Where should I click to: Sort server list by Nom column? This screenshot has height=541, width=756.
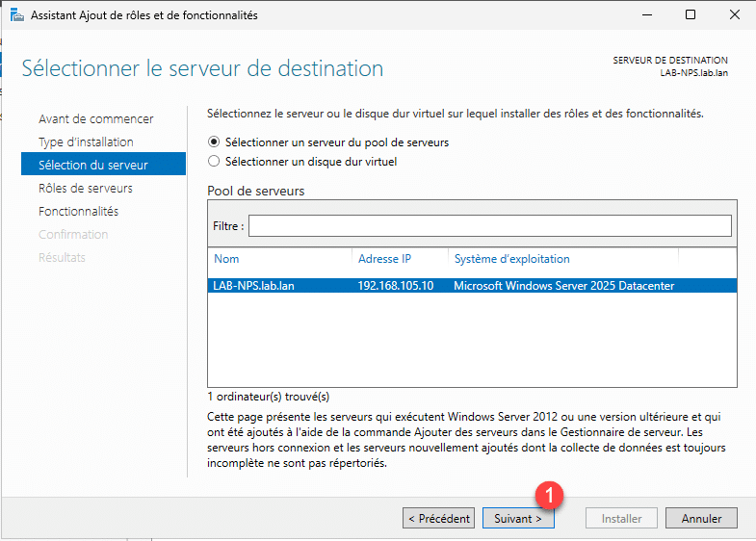[279, 259]
